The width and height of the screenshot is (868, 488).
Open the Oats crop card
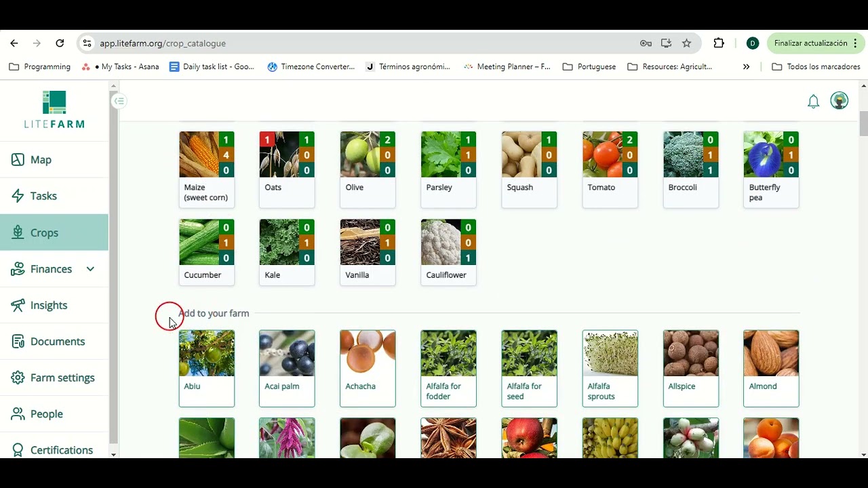[287, 169]
